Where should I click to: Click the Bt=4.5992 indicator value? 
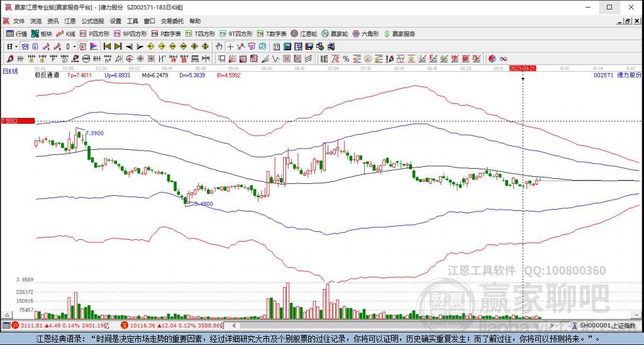click(x=229, y=76)
